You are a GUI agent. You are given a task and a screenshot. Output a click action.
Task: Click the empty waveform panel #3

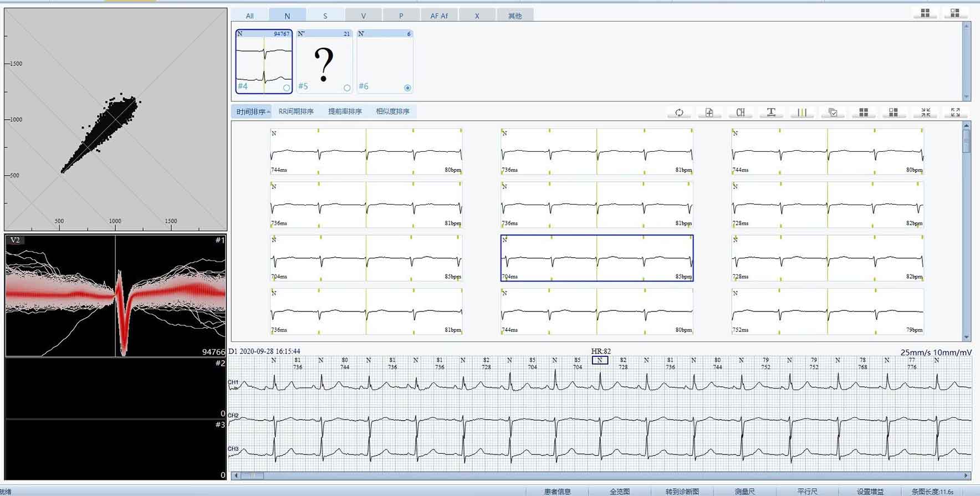click(x=115, y=449)
